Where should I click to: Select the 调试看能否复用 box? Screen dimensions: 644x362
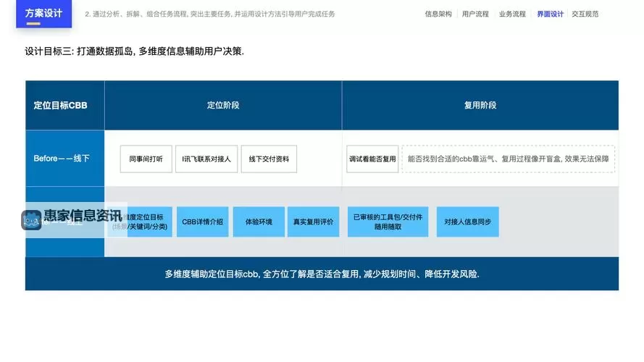tap(372, 159)
